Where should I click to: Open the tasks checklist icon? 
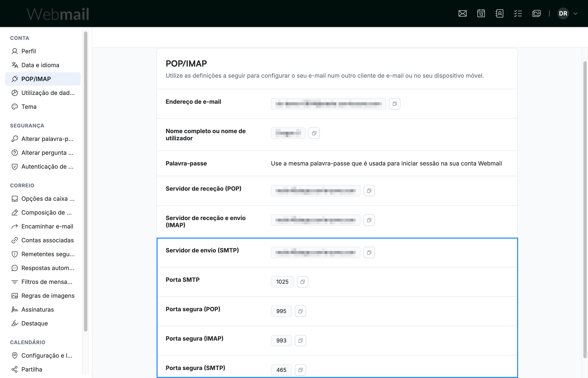518,13
